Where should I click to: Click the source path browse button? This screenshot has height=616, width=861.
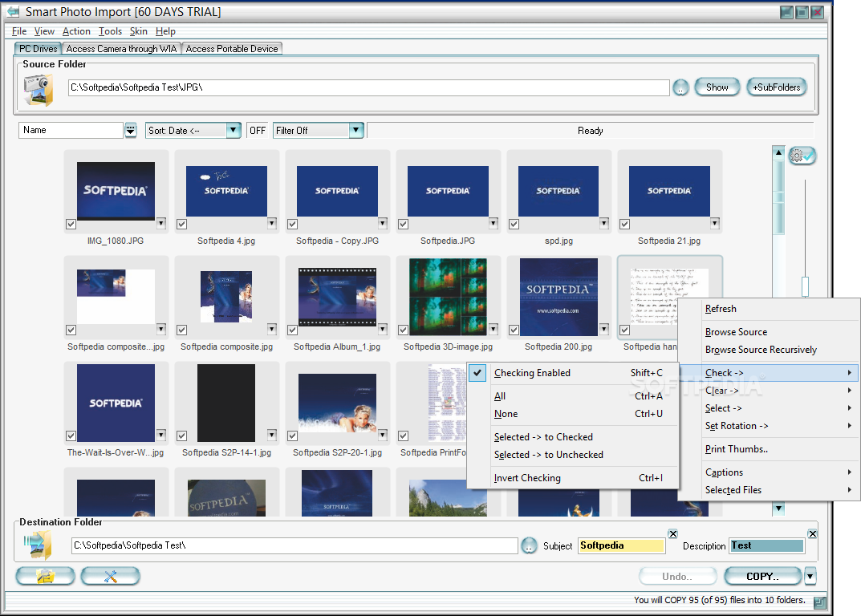click(x=681, y=87)
